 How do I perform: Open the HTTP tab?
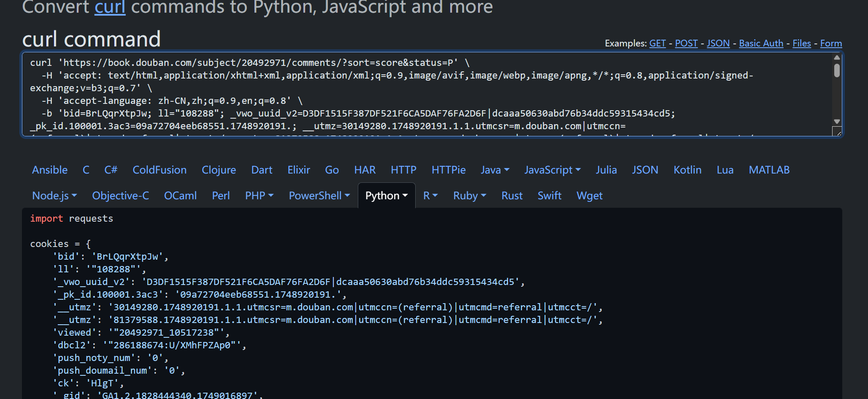point(403,170)
